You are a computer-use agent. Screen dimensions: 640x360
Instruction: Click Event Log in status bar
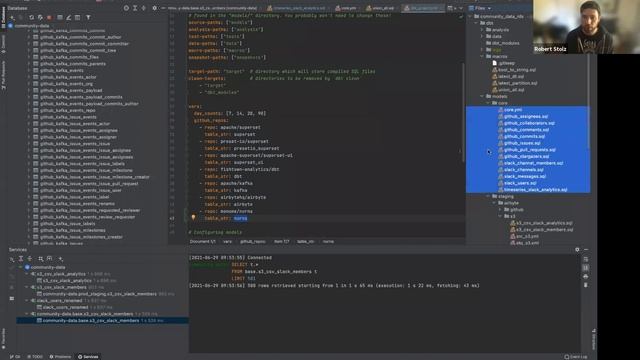(x=576, y=357)
